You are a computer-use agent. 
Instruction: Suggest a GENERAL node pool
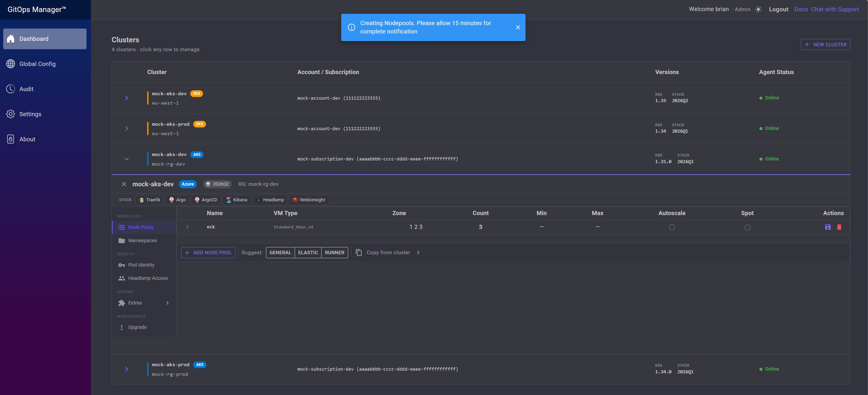coord(280,253)
